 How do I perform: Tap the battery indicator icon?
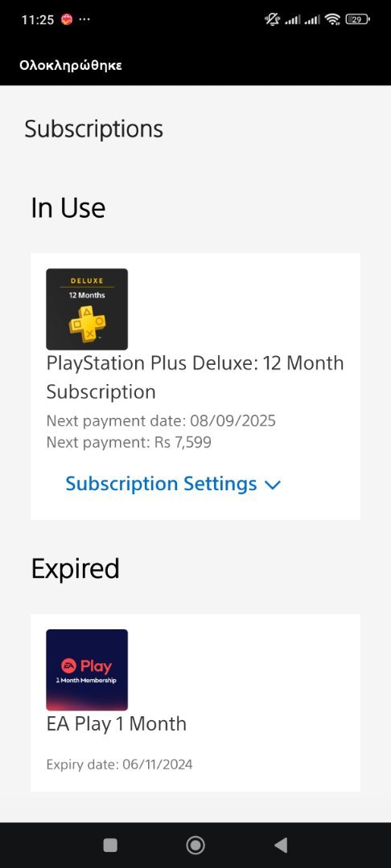tap(357, 20)
